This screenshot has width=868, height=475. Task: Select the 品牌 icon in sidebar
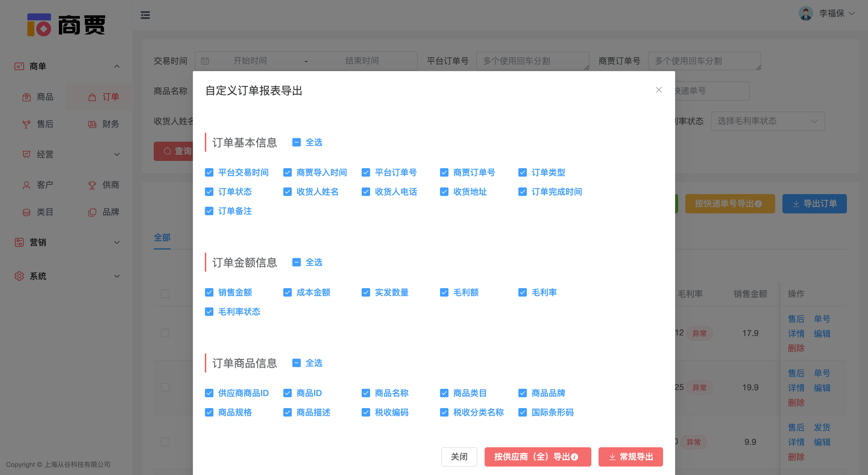pos(92,212)
